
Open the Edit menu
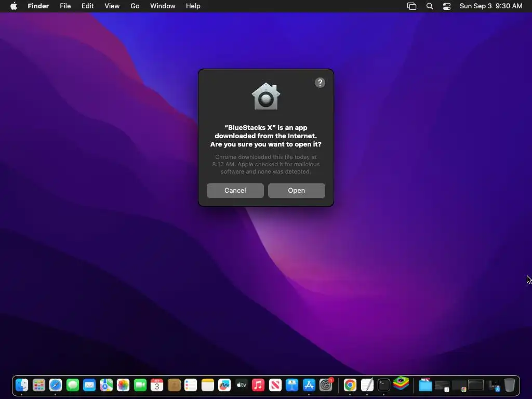[87, 6]
